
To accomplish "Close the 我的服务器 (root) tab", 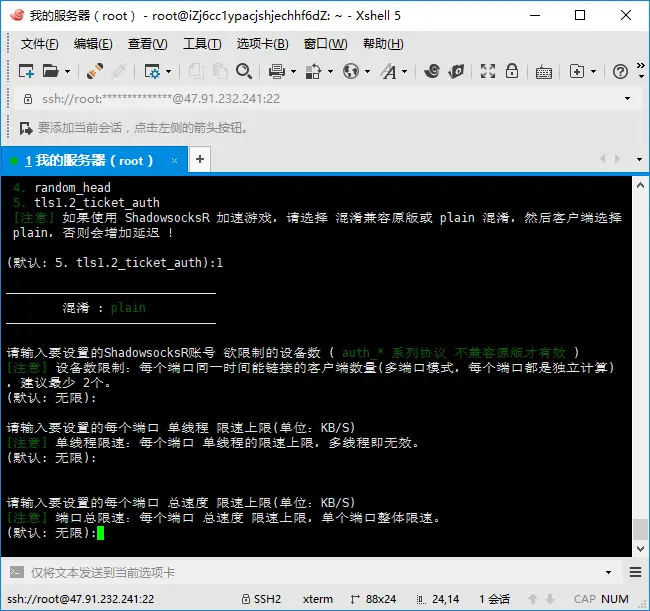I will (x=175, y=160).
